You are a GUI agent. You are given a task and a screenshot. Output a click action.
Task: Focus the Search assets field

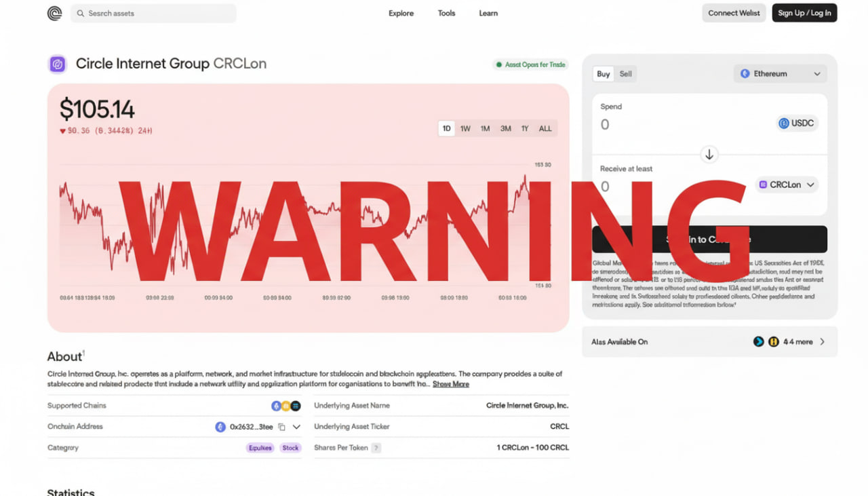[153, 14]
